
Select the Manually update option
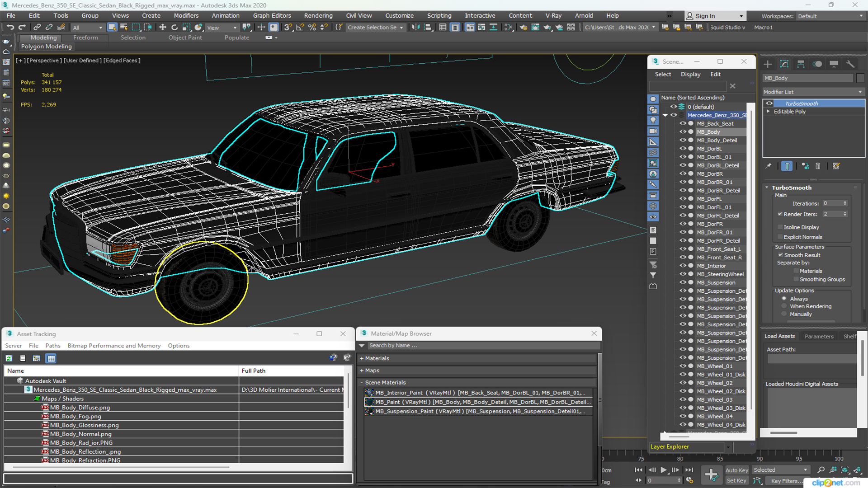[x=784, y=314]
